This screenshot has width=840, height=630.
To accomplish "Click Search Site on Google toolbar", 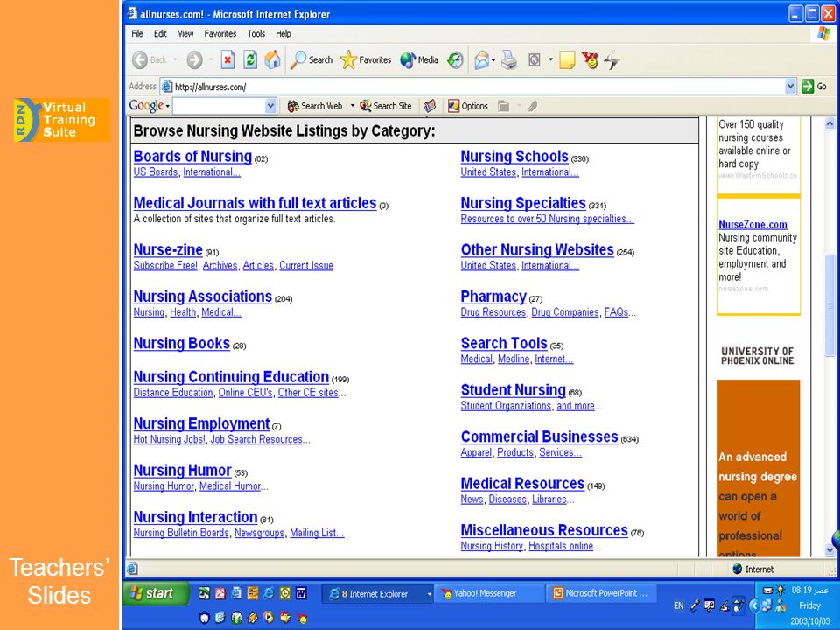I will point(386,106).
